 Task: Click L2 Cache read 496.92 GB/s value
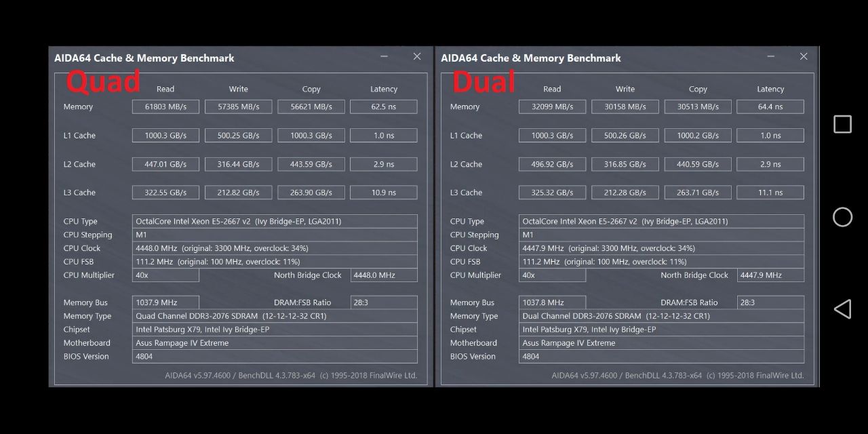(553, 164)
